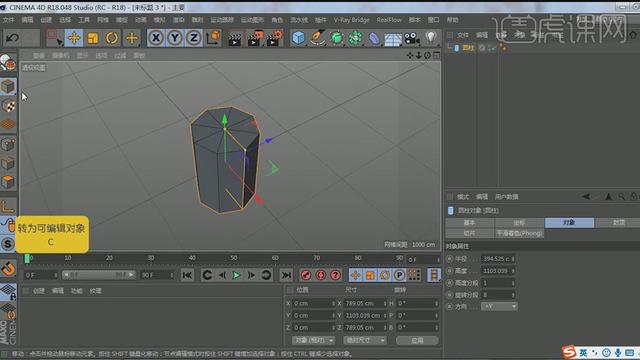The height and width of the screenshot is (360, 640).
Task: Open the Edit Render Settings icon
Action: pyautogui.click(x=274, y=38)
